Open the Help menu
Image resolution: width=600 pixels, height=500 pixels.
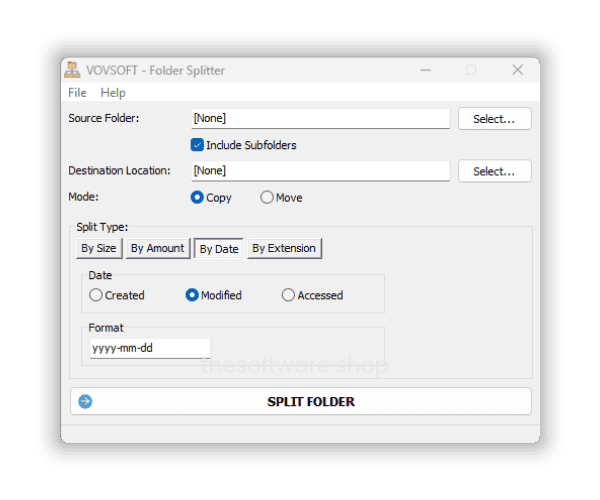[x=113, y=93]
